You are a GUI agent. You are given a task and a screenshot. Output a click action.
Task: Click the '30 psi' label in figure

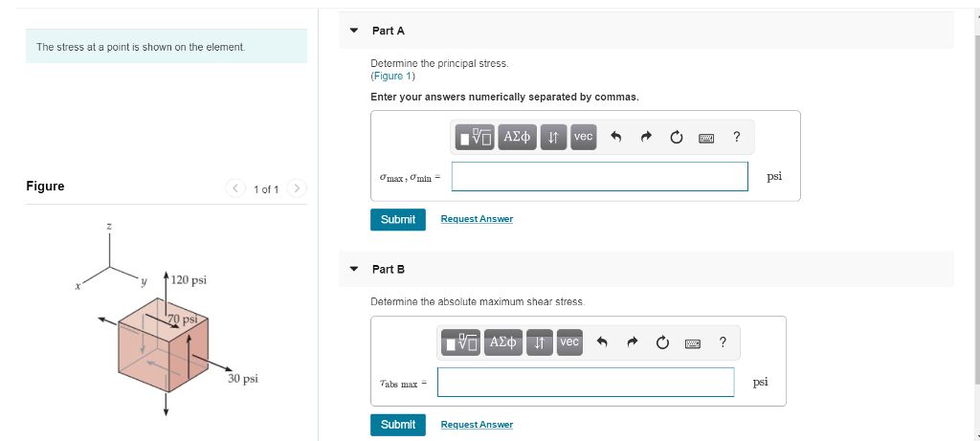click(243, 379)
